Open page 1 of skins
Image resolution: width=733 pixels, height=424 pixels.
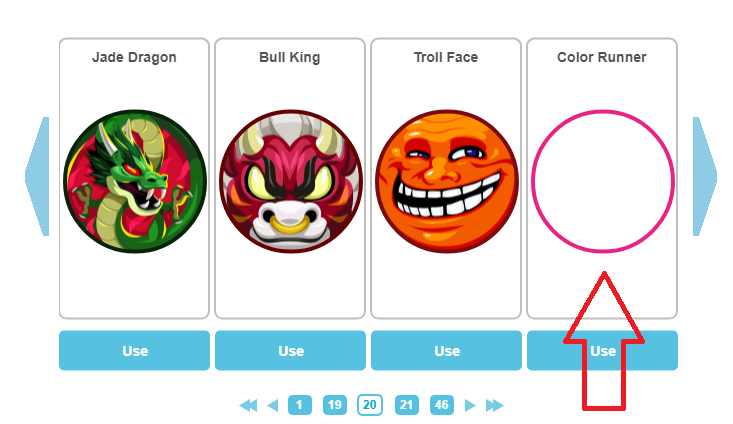pos(300,405)
